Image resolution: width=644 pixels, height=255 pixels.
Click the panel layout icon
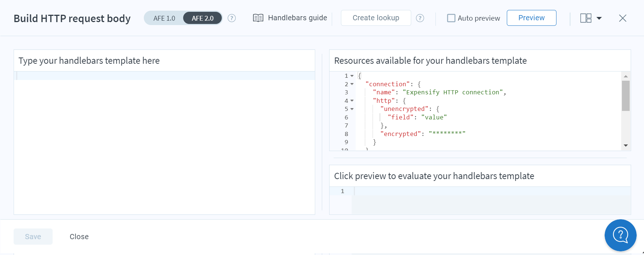(x=586, y=18)
